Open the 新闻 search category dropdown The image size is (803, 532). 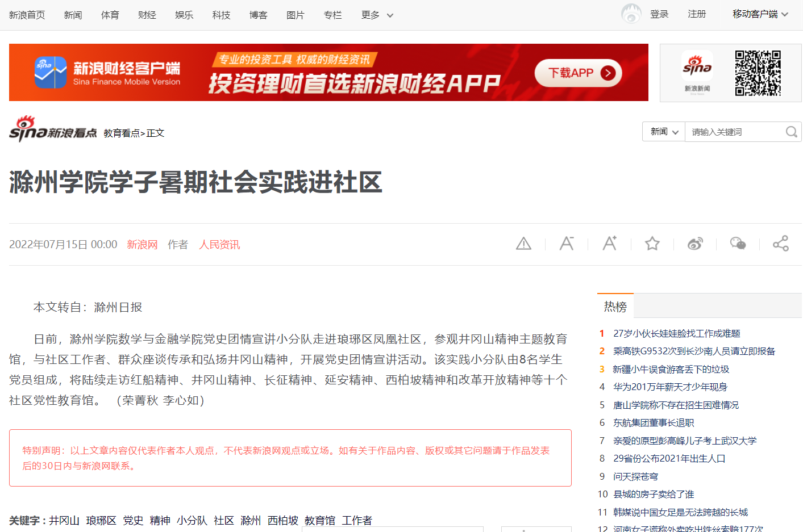[x=664, y=132]
